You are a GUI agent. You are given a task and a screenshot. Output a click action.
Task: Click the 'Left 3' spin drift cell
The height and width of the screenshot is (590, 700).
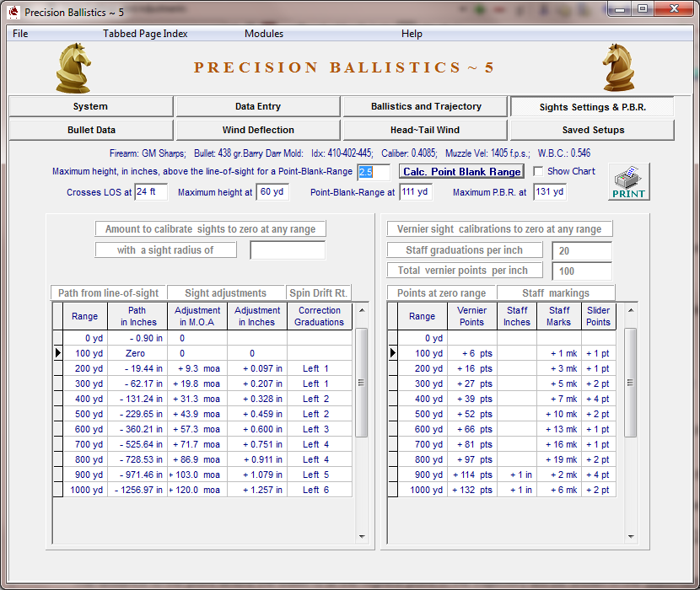320,429
